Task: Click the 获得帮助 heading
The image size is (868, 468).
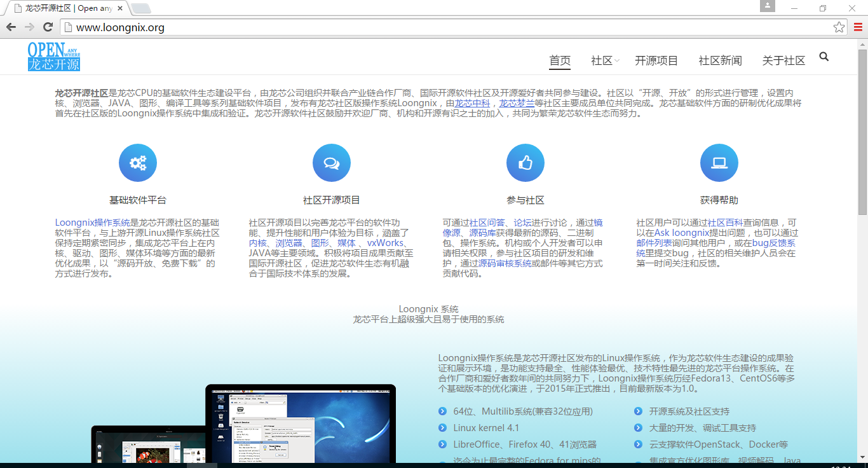Action: click(719, 200)
